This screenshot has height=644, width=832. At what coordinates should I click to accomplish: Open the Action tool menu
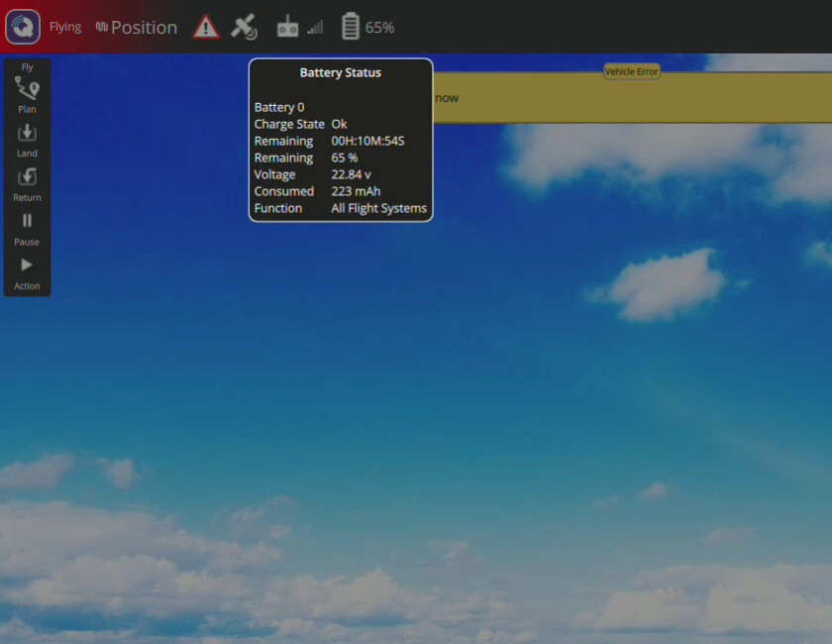(27, 271)
